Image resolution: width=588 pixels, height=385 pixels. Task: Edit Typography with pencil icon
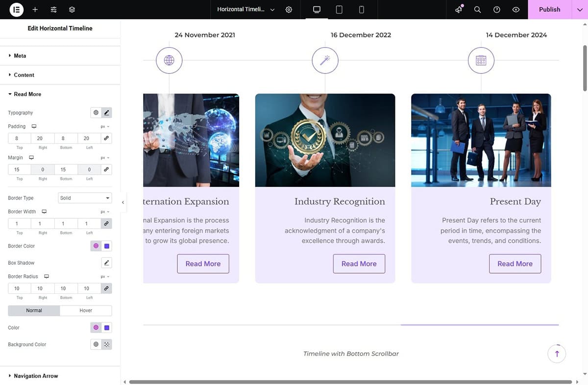click(106, 113)
